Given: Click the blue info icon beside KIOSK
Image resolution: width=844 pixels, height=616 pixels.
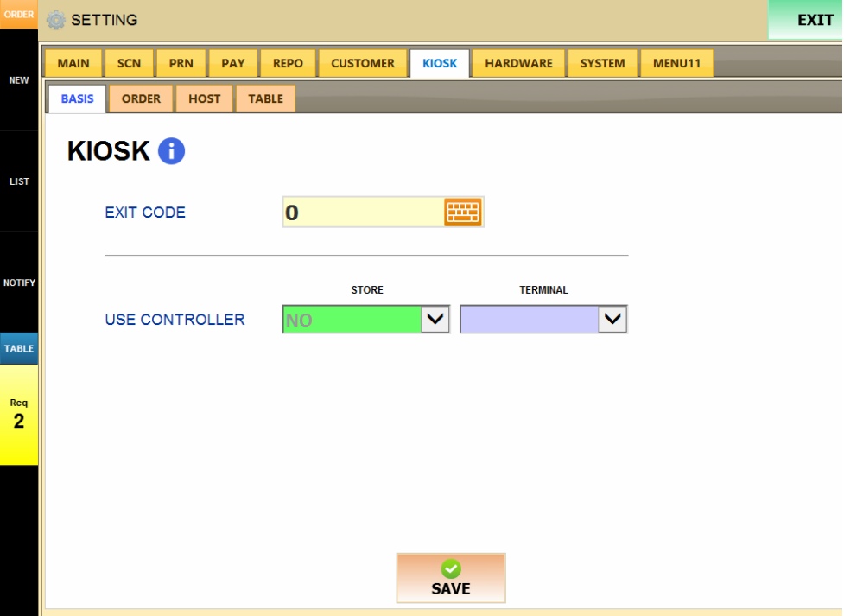Looking at the screenshot, I should pyautogui.click(x=171, y=151).
